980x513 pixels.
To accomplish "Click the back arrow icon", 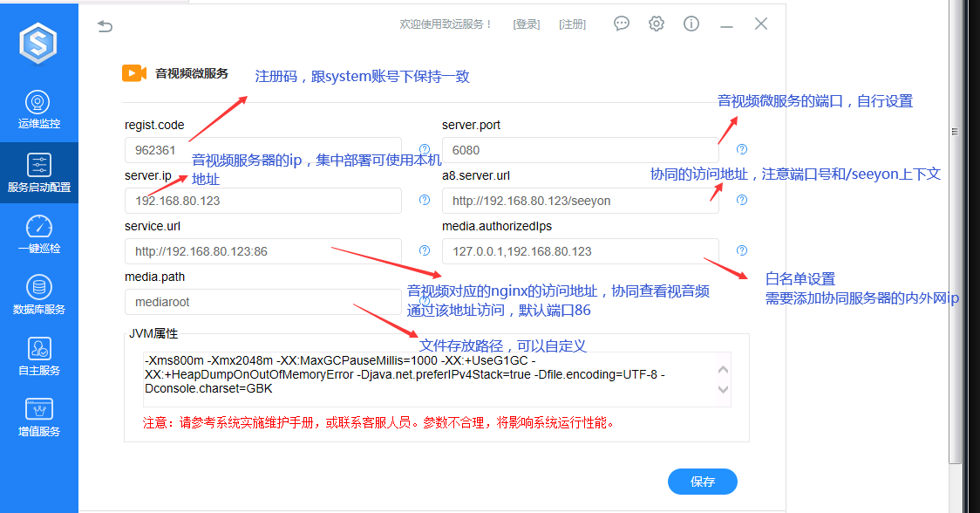I will [105, 26].
